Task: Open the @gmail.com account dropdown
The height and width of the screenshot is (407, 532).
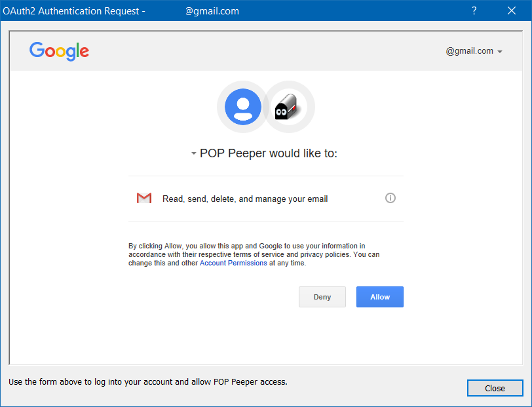Action: tap(474, 51)
